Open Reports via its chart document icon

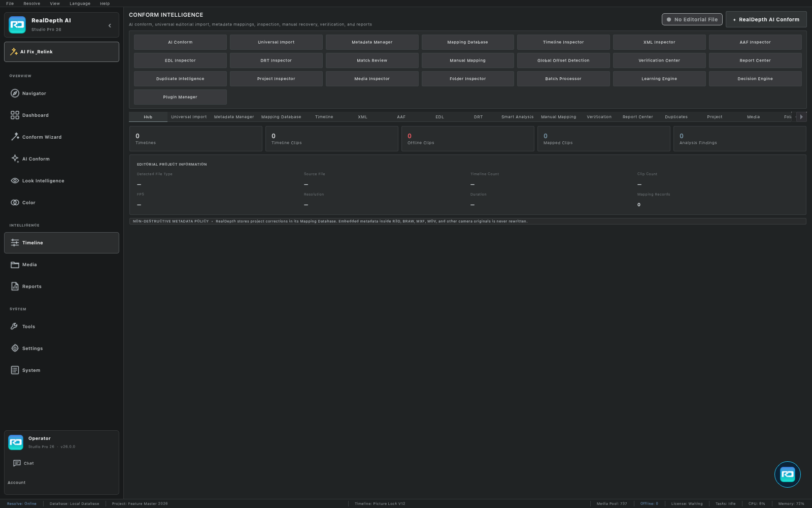point(15,287)
